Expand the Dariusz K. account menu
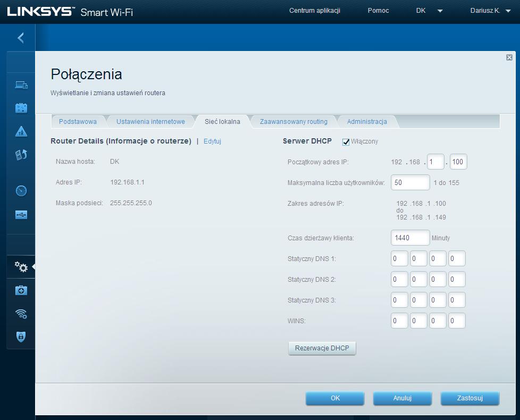 click(x=490, y=11)
